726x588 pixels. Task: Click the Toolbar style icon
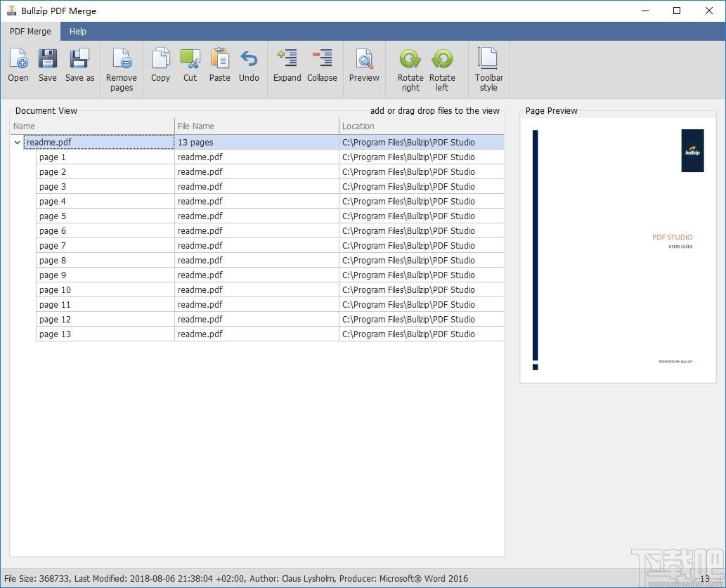click(x=488, y=58)
